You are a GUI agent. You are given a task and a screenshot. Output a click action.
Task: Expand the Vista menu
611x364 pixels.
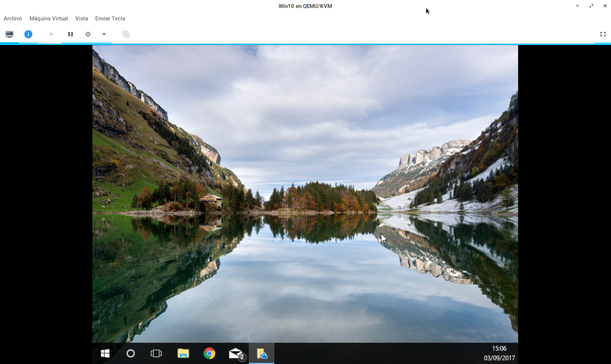click(x=81, y=19)
